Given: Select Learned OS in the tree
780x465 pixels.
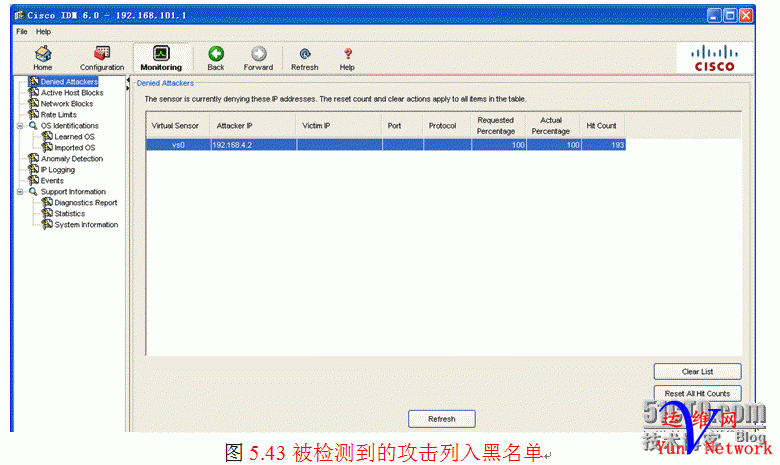Looking at the screenshot, I should pos(75,136).
